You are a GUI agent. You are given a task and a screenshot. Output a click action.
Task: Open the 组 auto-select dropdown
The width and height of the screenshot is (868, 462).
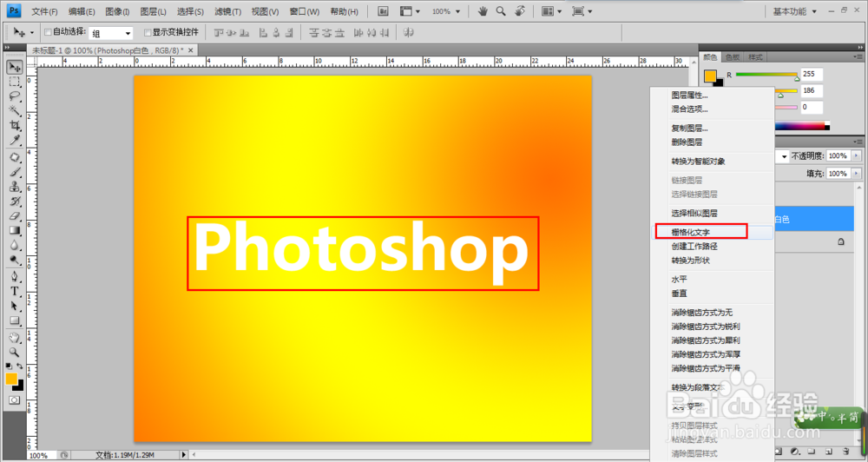coord(111,33)
